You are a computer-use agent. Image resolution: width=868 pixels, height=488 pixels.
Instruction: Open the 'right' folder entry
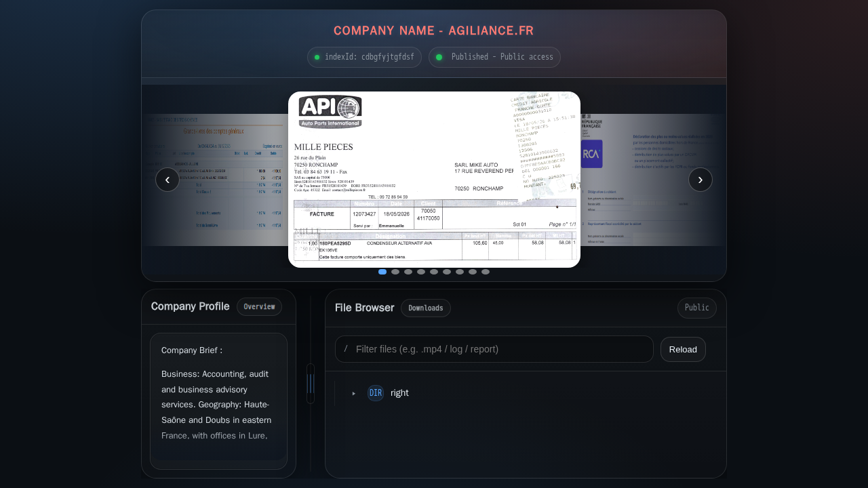click(x=399, y=393)
